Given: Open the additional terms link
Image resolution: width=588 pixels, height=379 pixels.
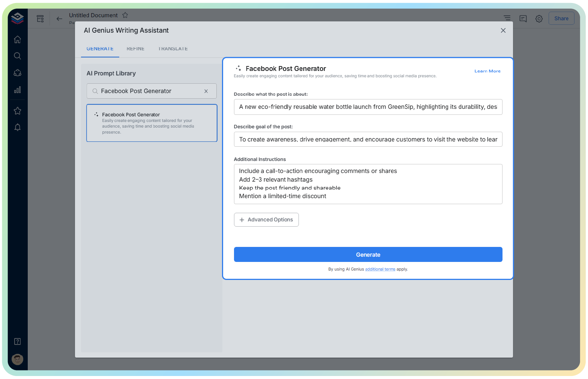Looking at the screenshot, I should [x=380, y=269].
